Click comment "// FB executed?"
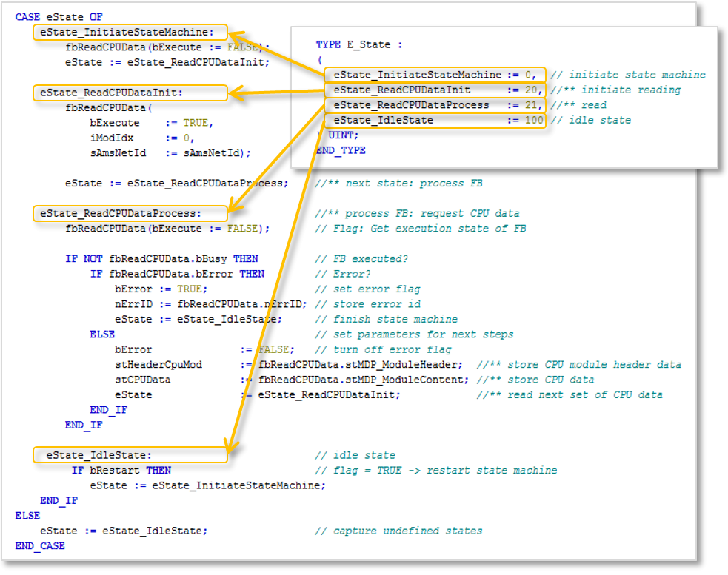Viewport: 728px width, 575px height. click(361, 259)
